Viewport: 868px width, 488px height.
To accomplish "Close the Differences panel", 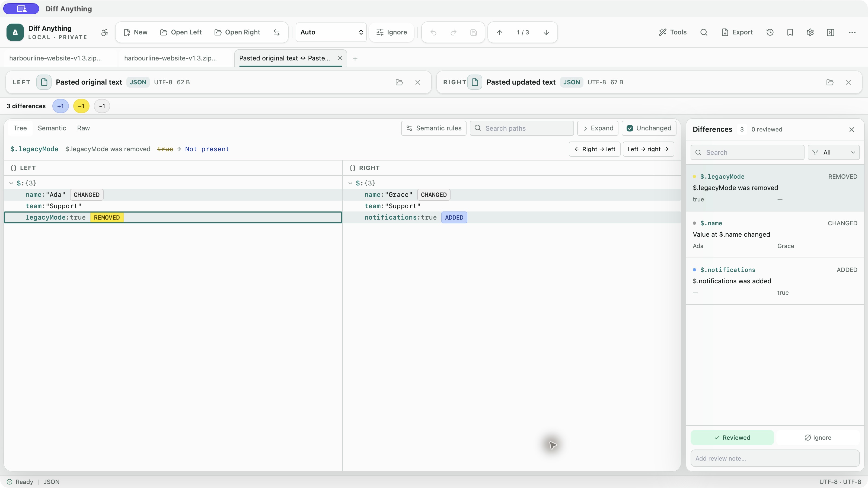I will (x=851, y=130).
